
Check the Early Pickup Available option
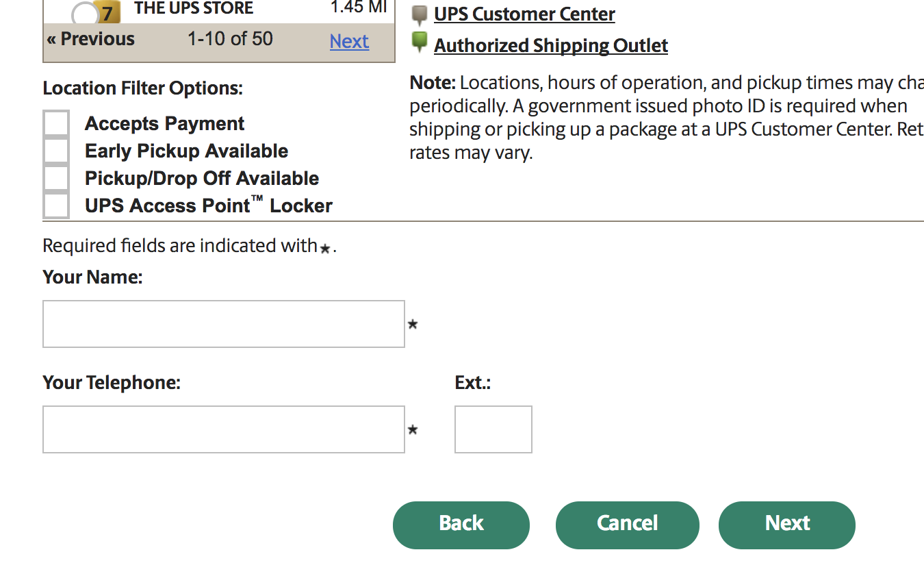pos(56,151)
